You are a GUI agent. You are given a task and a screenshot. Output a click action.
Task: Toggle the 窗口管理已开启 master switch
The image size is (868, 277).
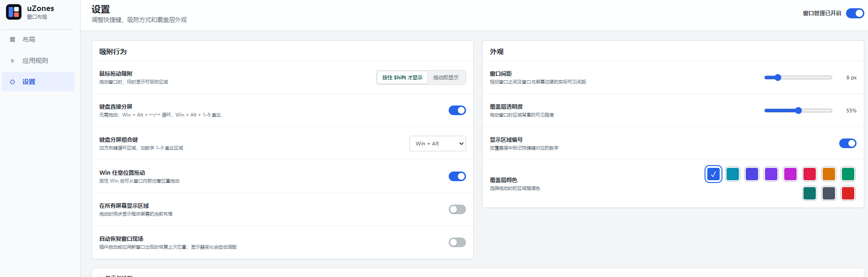(855, 13)
